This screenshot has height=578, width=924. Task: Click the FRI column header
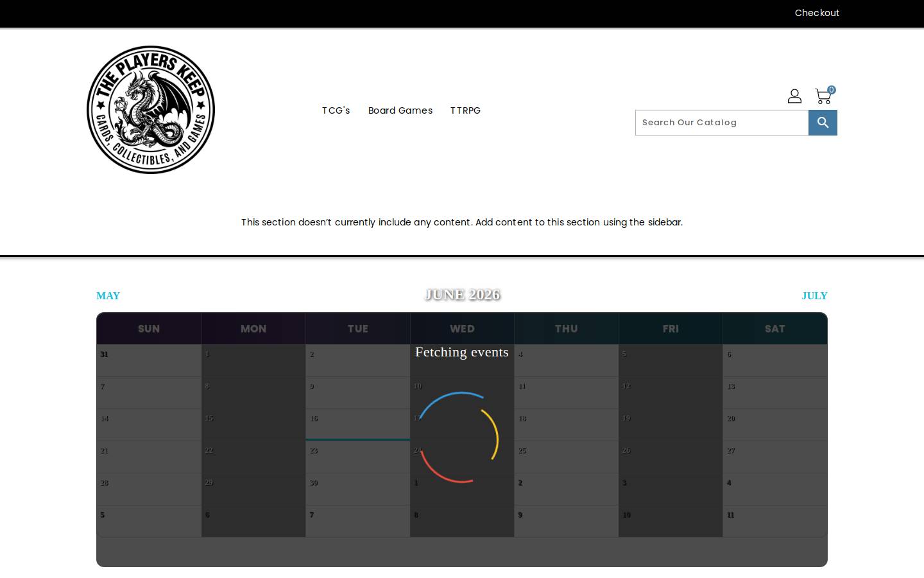pyautogui.click(x=671, y=329)
